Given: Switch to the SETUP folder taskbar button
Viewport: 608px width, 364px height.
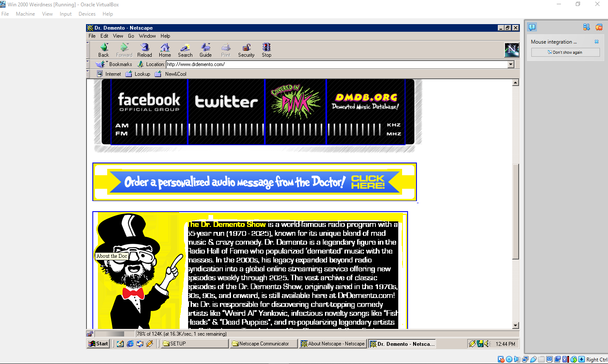Looking at the screenshot, I should coord(195,344).
